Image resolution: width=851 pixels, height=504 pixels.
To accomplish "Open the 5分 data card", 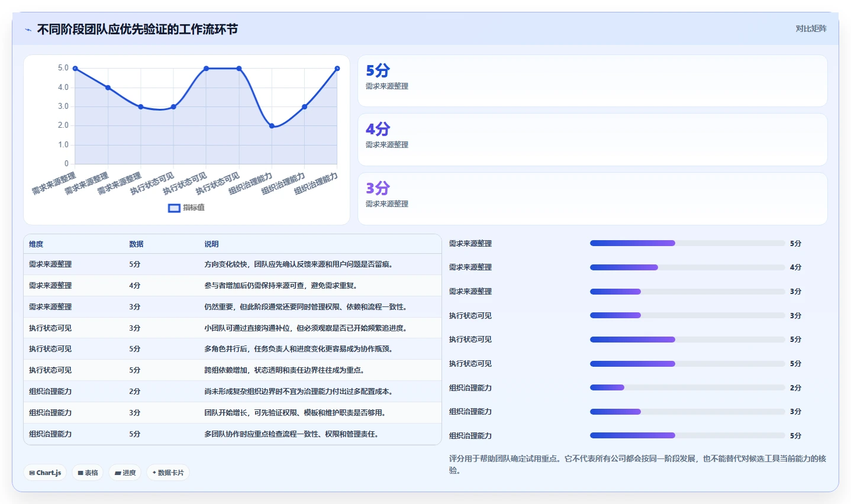I will (592, 80).
